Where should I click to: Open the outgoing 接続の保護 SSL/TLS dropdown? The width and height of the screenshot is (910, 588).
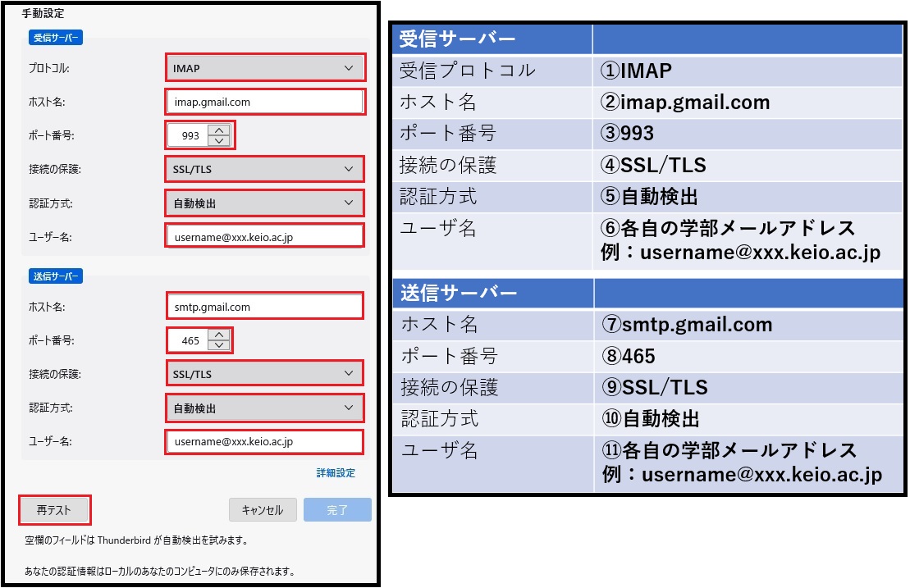265,374
